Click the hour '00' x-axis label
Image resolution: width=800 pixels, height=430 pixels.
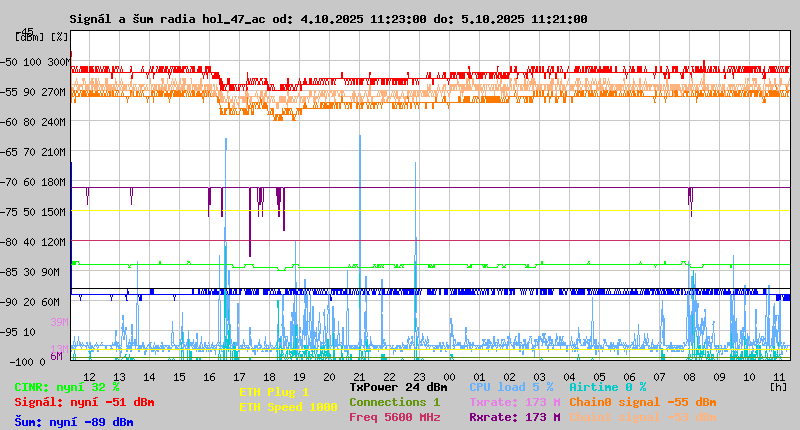[449, 377]
